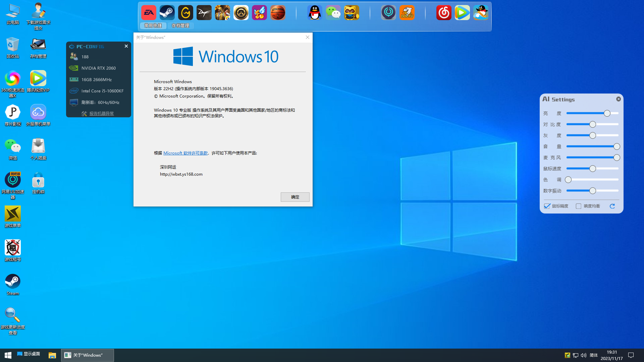Enable 响度均衡 checkbox in AI Settings

[x=579, y=206]
